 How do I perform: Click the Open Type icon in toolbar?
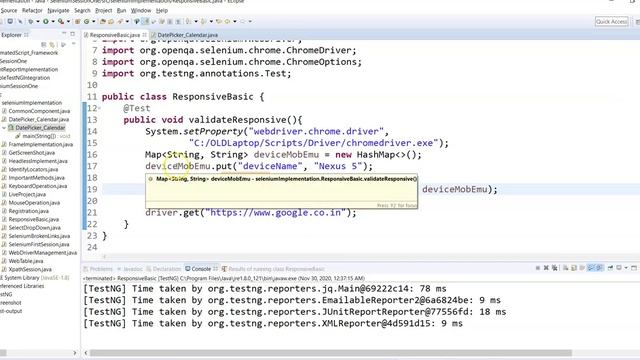[x=102, y=21]
